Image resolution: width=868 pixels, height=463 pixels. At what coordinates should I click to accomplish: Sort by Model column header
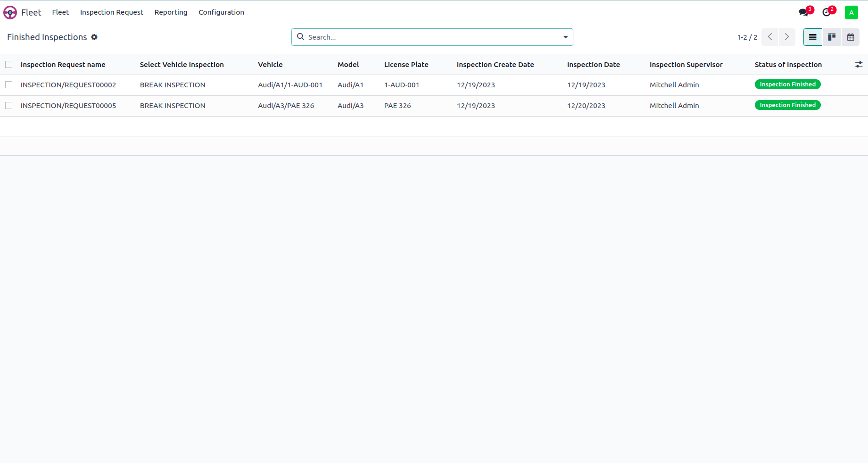[x=348, y=65]
